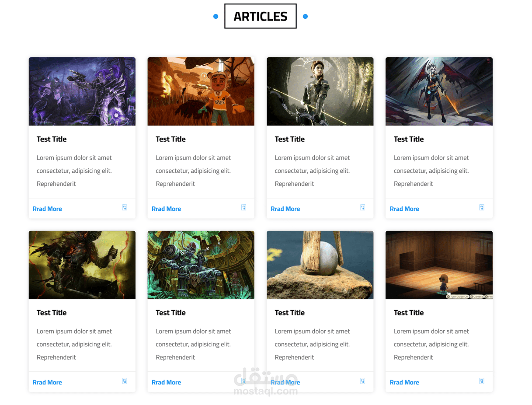Click Rrad More on the wooden room card
The width and height of the screenshot is (532, 405).
[404, 382]
